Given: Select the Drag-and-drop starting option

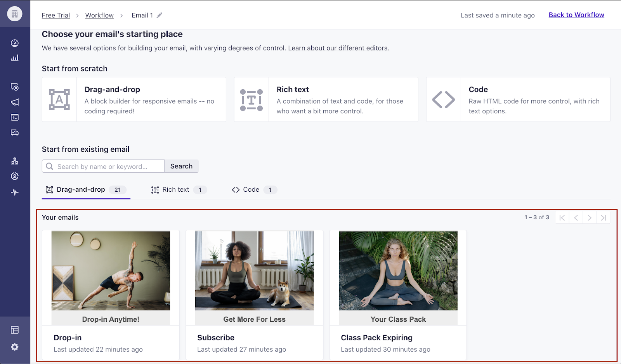Looking at the screenshot, I should point(134,99).
